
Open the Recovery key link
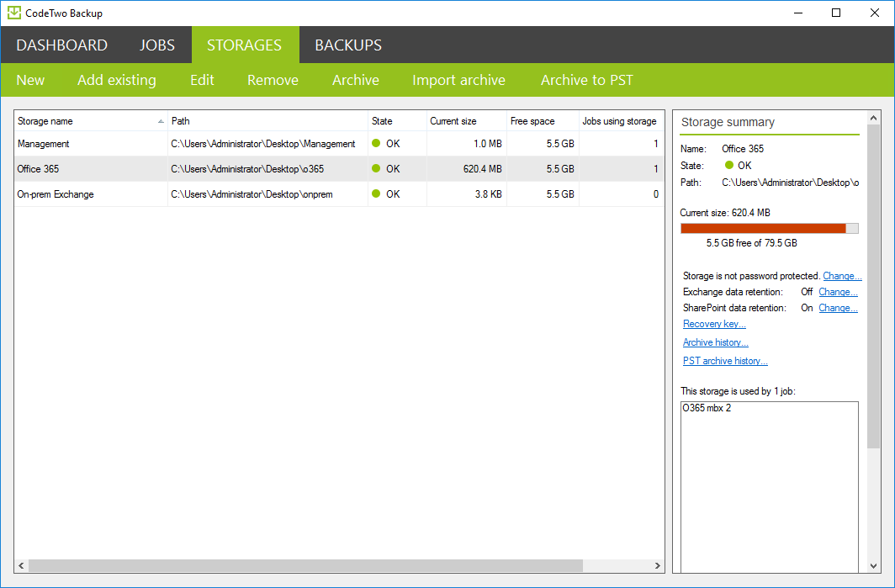coord(714,324)
